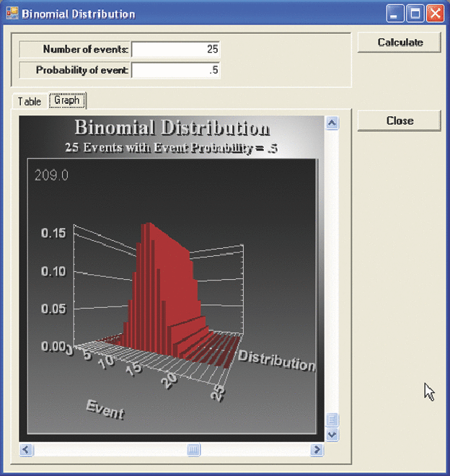Focus the Probability of event field
Viewport: 450px width, 476px height.
click(176, 71)
